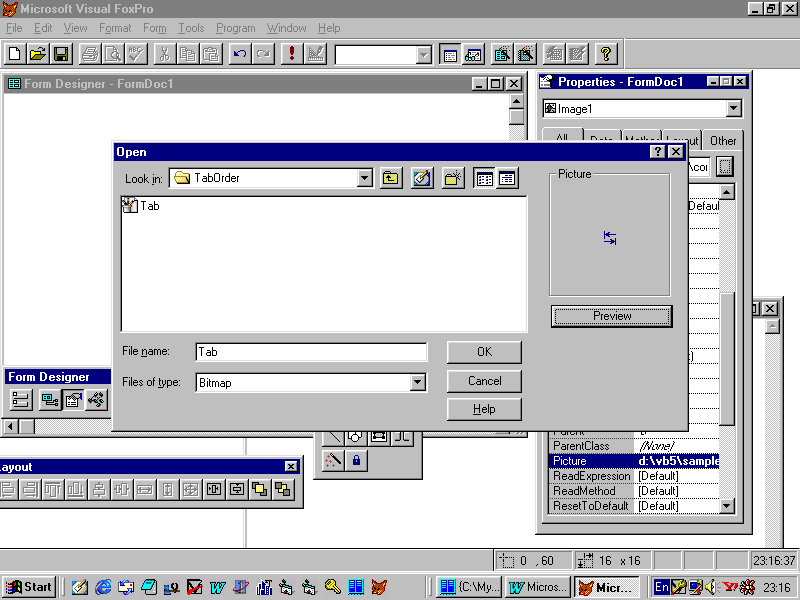Click the context help question mark in Open title bar
The width and height of the screenshot is (800, 600).
(x=658, y=152)
